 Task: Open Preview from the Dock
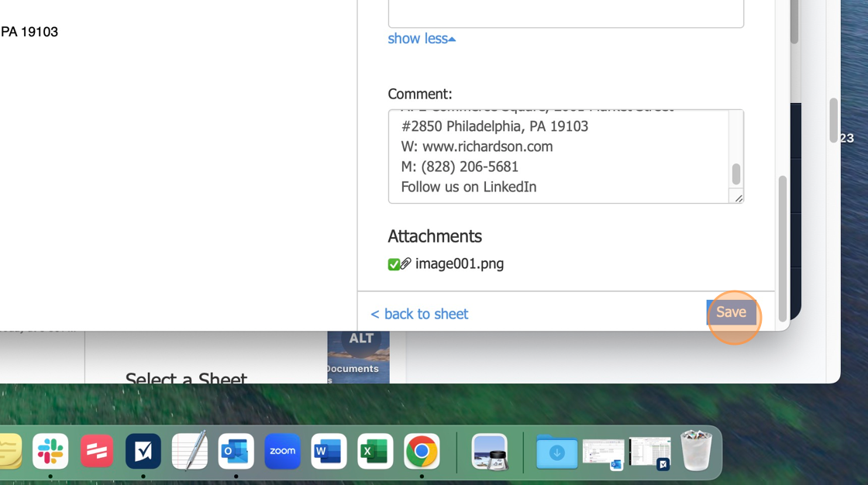(x=490, y=451)
